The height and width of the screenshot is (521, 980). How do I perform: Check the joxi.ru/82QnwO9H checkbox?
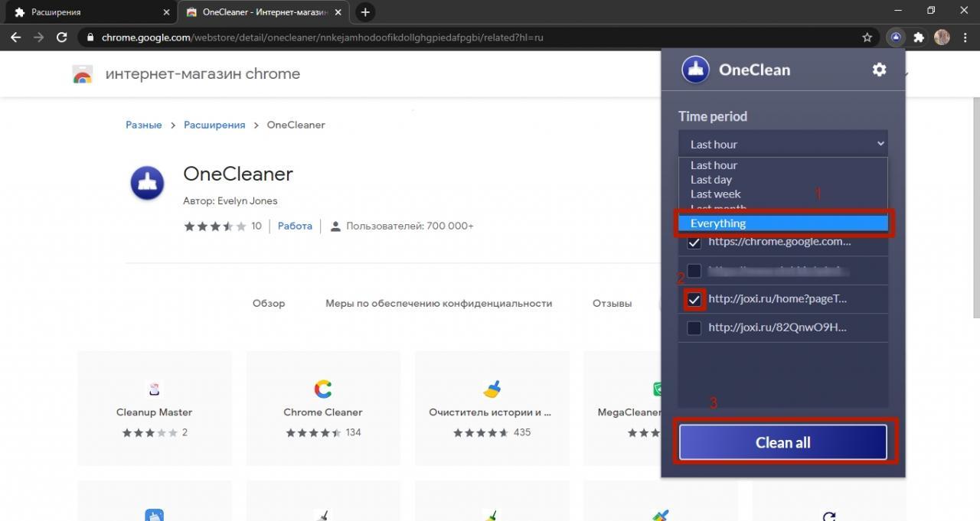coord(694,327)
